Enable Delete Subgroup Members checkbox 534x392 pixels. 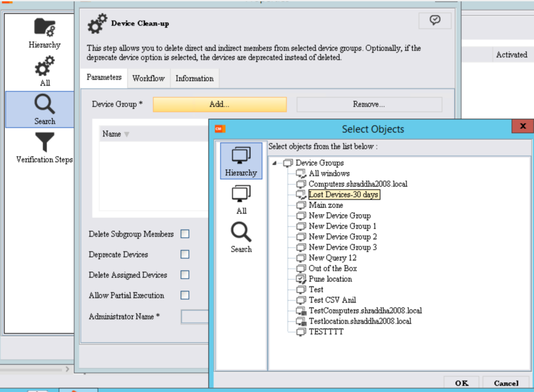coord(185,234)
